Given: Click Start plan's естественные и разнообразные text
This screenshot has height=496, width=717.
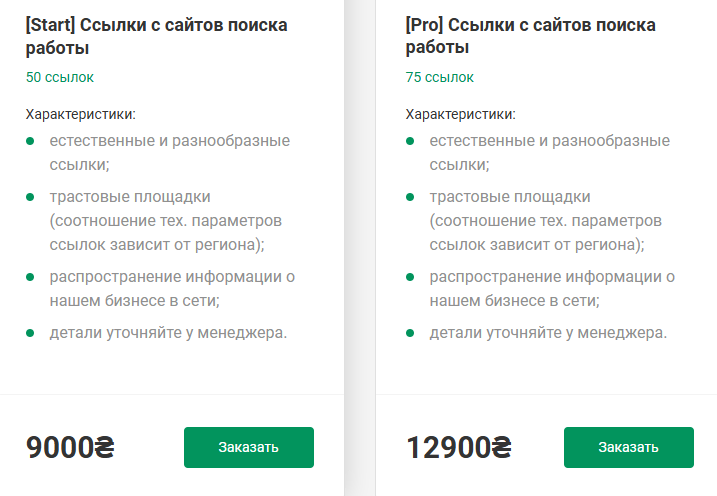Looking at the screenshot, I should (170, 141).
